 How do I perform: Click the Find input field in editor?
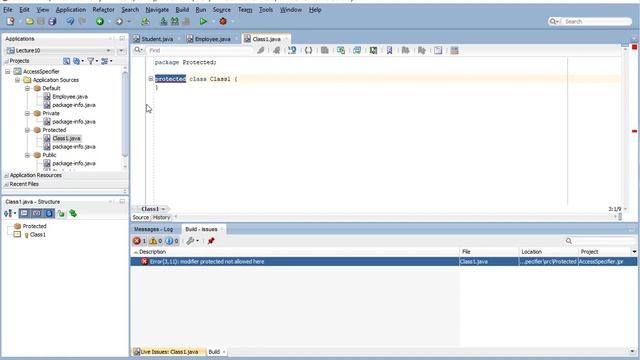tap(200, 50)
